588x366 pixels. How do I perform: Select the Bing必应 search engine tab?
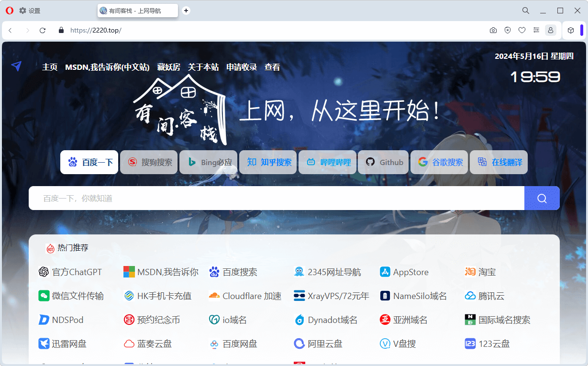point(208,162)
